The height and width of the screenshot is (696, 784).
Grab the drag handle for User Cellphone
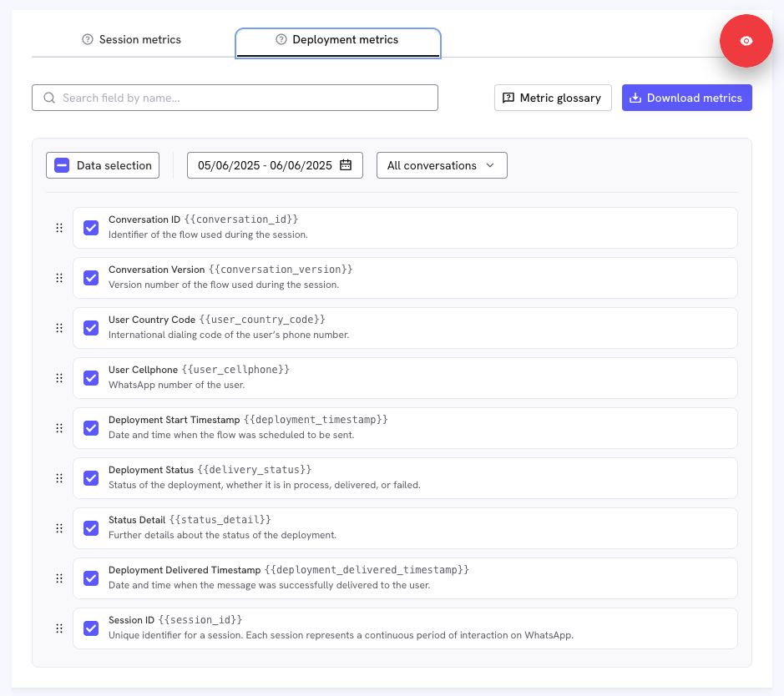59,378
